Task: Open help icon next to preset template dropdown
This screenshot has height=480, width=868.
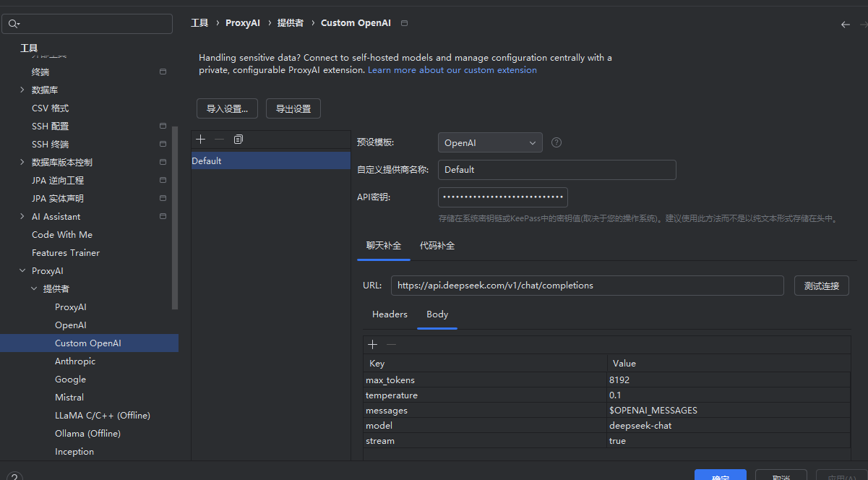Action: [557, 142]
